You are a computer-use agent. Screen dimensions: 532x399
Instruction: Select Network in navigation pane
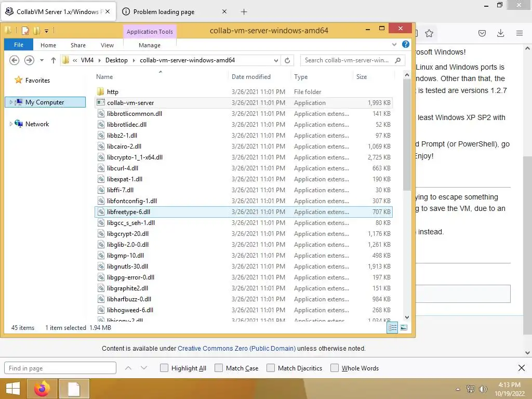37,124
